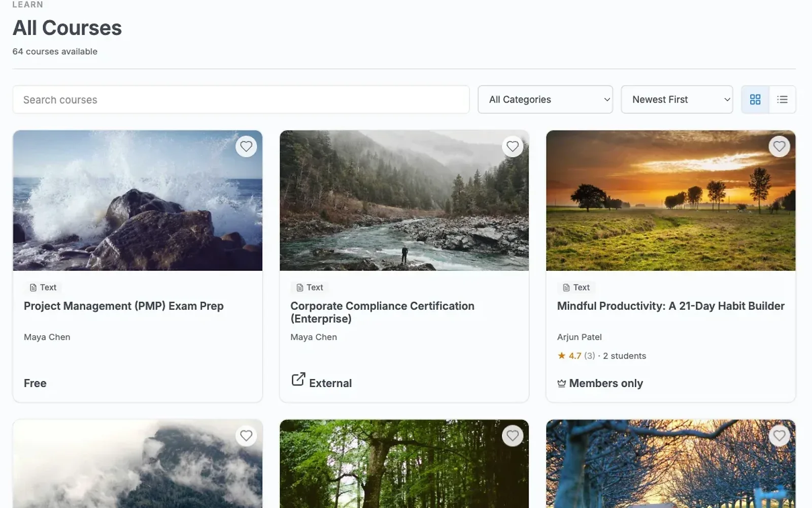Image resolution: width=812 pixels, height=508 pixels.
Task: Click the document icon on Corporate Compliance's Text badge
Action: [x=299, y=288]
